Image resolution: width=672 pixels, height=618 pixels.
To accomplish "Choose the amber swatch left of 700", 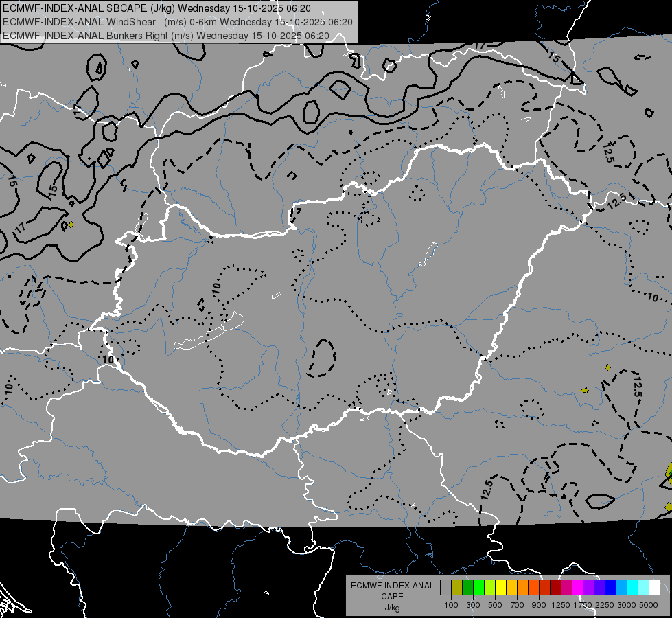I will [x=511, y=588].
